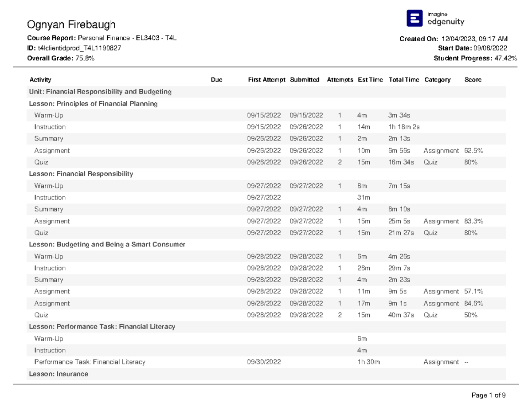The height and width of the screenshot is (411, 532).
Task: Click the Page 1 of 9 label
Action: coord(489,395)
